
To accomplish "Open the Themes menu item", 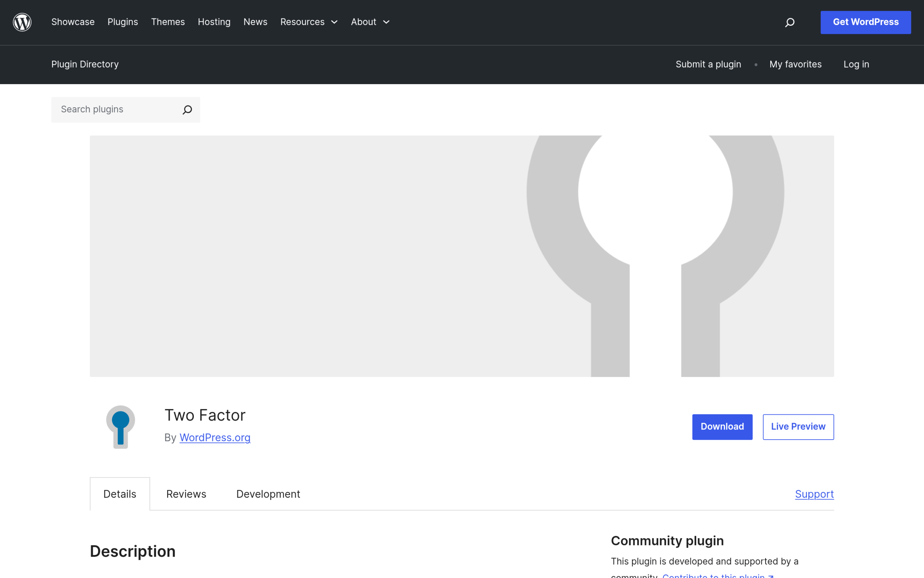I will pyautogui.click(x=168, y=22).
